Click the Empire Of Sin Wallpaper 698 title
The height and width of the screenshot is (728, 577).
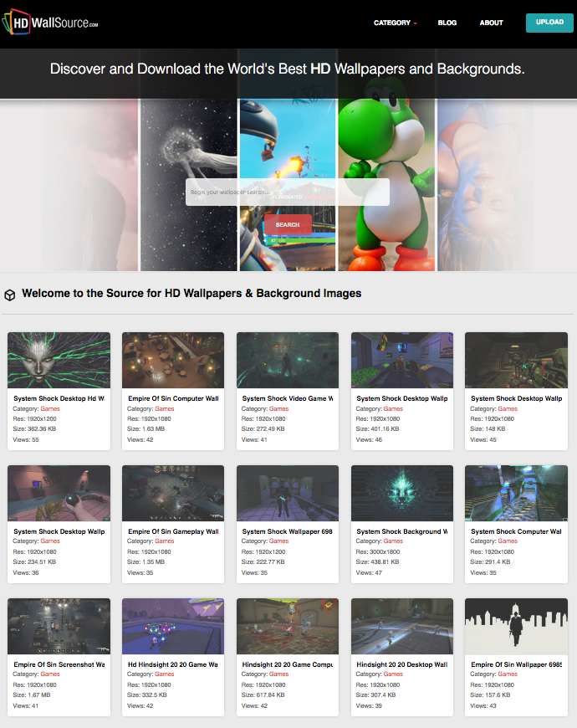click(x=516, y=664)
